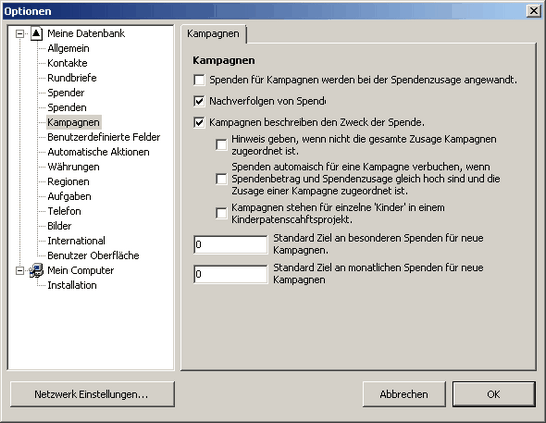Check Spenden automatisch verbuchen option

pyautogui.click(x=221, y=179)
